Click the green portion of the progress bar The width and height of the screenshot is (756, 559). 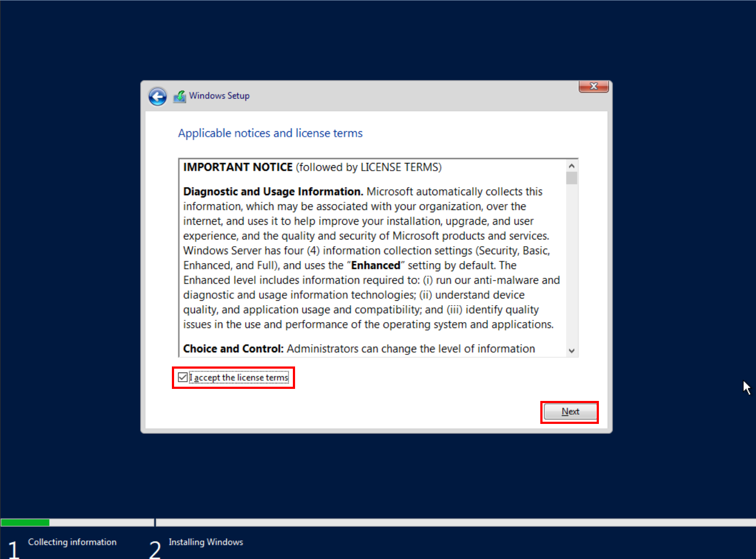[x=25, y=522]
